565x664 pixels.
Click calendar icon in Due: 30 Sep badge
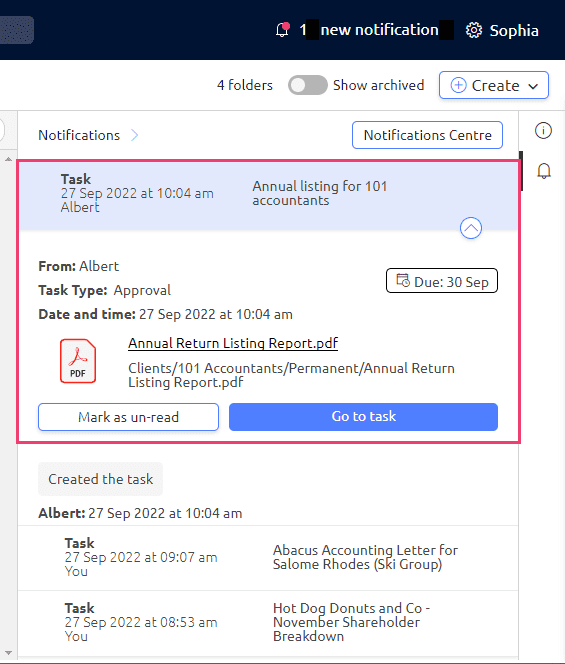(403, 280)
